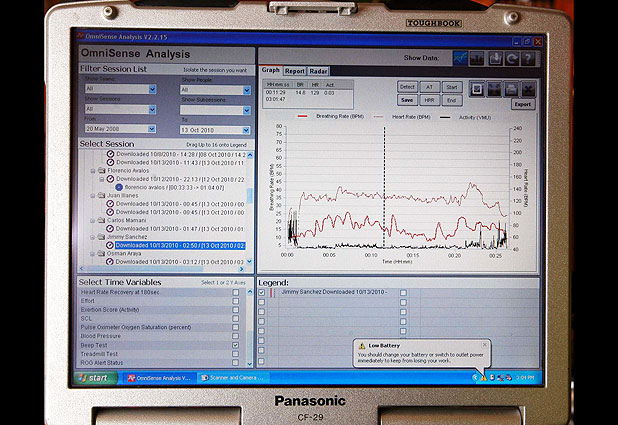The image size is (618, 425).
Task: Click the Detect button
Action: click(x=407, y=87)
